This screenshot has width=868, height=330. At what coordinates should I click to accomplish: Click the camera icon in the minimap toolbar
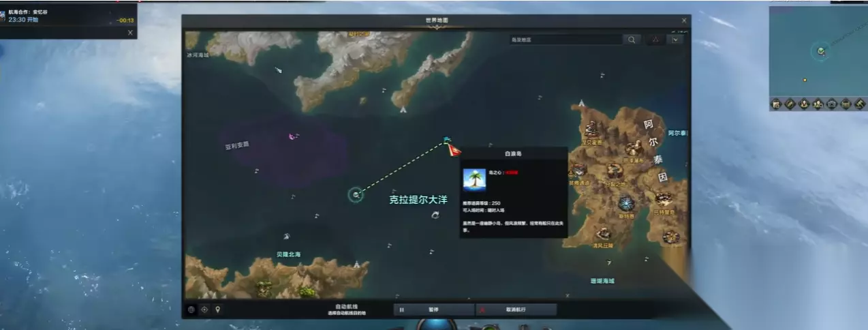point(832,104)
